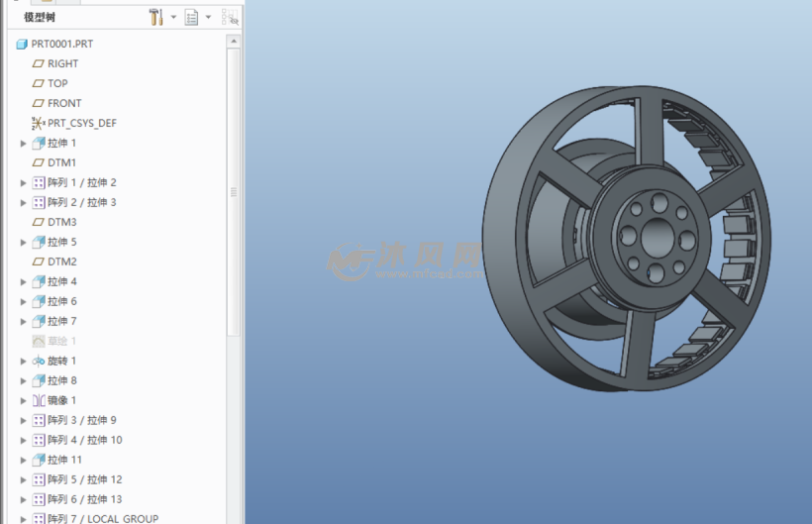This screenshot has height=524, width=812.
Task: Expand the 旋转 1 revolve feature
Action: coord(24,362)
